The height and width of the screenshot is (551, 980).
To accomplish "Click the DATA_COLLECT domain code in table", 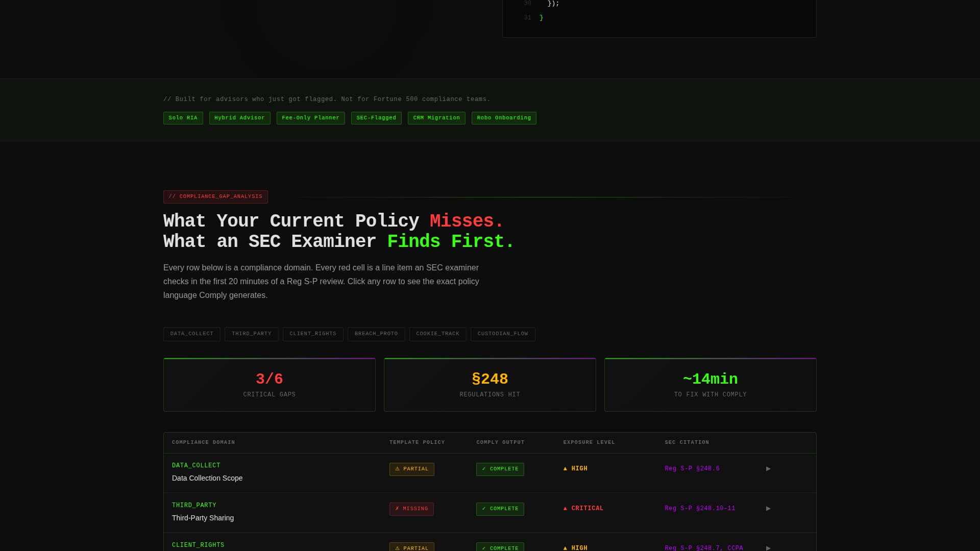I will click(x=196, y=466).
